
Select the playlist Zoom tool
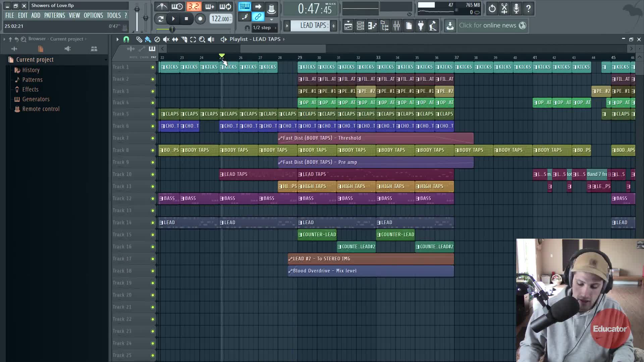tap(202, 40)
